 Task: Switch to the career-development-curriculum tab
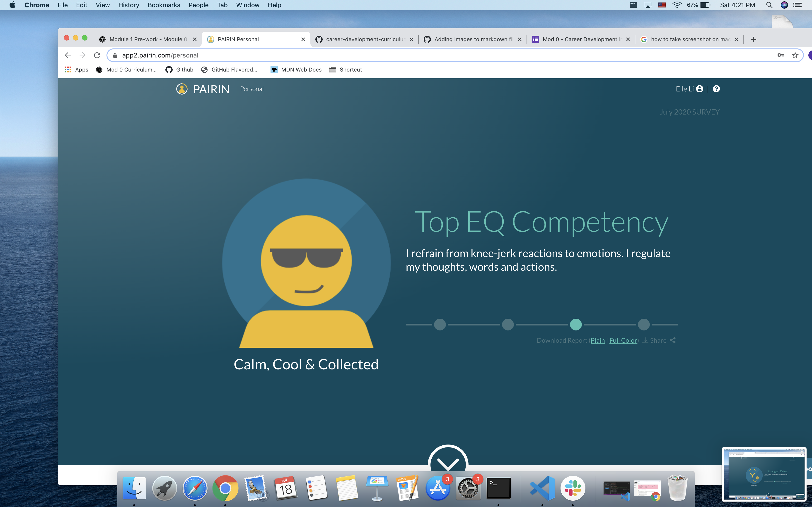(x=365, y=39)
